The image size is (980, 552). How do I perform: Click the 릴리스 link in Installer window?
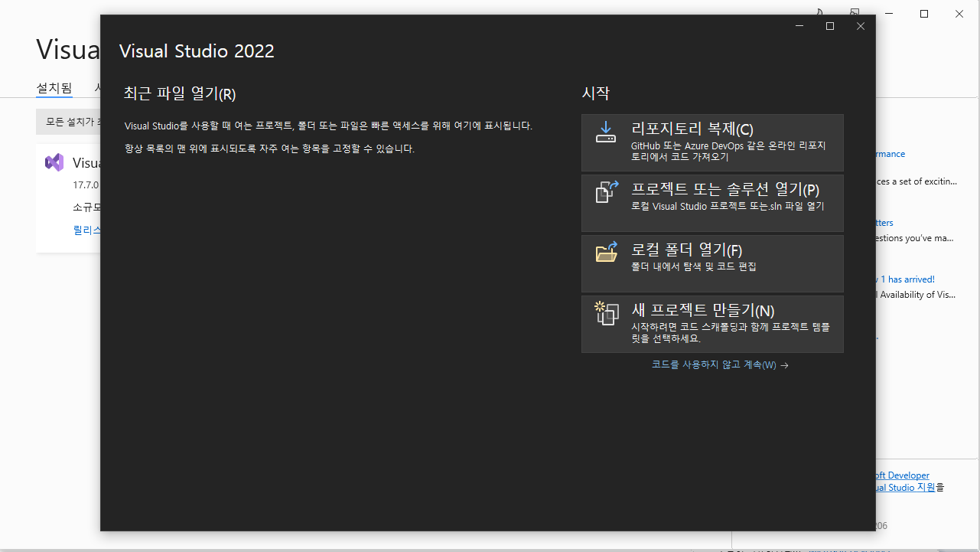click(x=86, y=230)
